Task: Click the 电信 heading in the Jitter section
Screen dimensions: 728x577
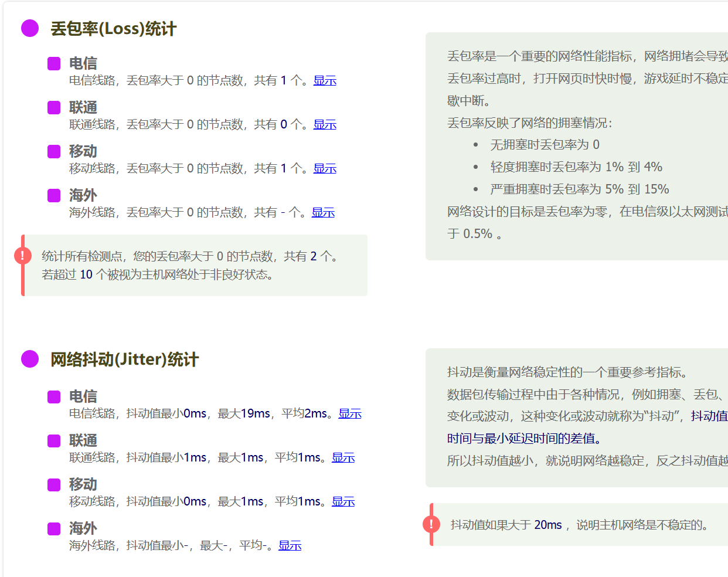Action: coord(83,396)
